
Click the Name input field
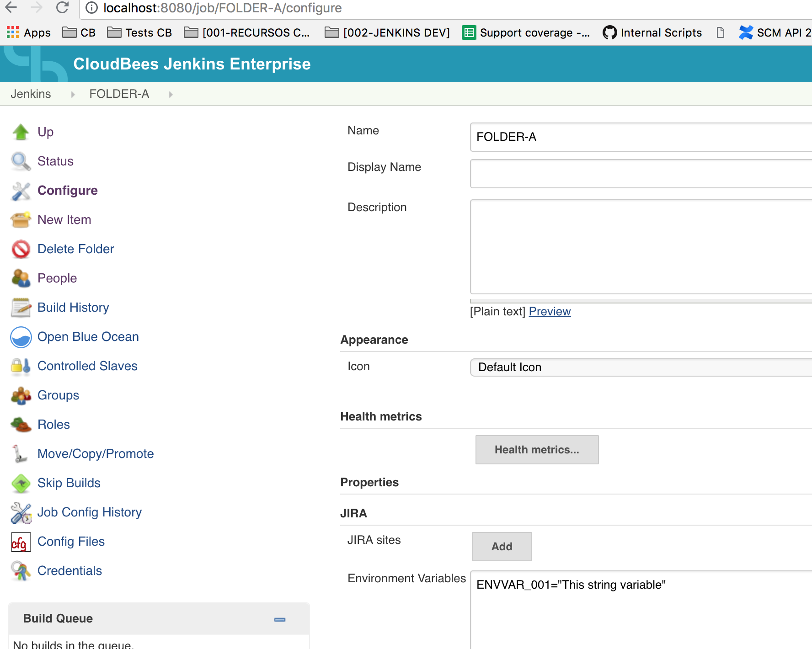click(x=641, y=137)
